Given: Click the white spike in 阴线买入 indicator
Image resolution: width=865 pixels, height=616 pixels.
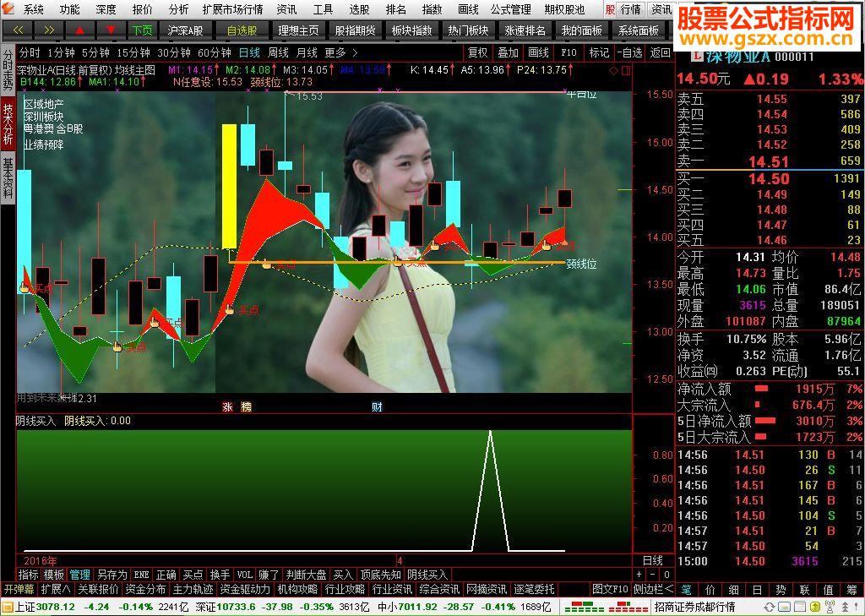Looking at the screenshot, I should point(490,491).
